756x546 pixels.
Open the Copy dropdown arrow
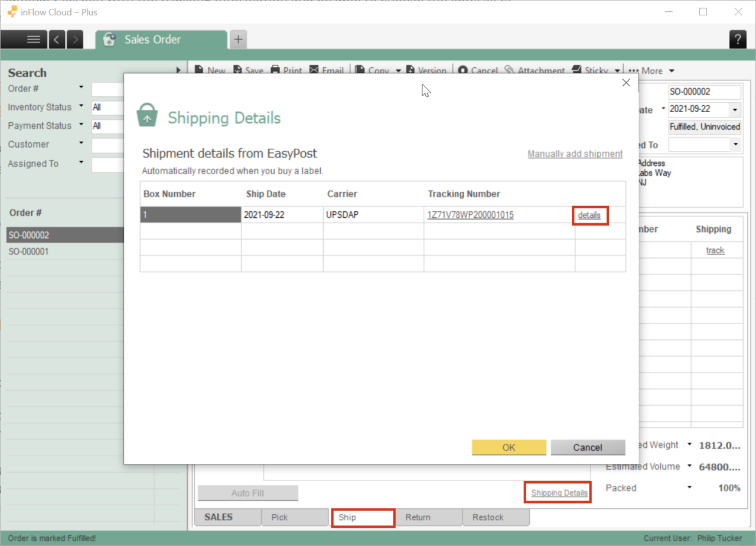[398, 70]
